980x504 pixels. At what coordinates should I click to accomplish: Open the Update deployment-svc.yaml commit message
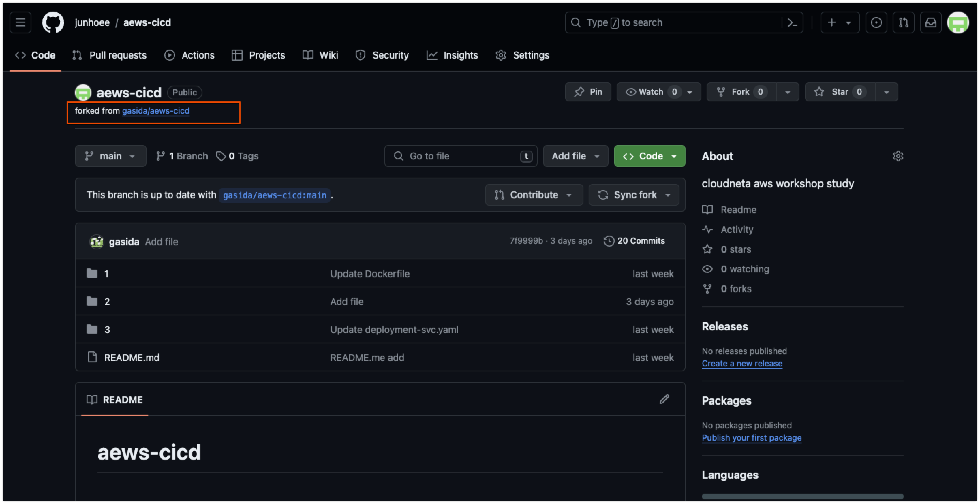[394, 330]
